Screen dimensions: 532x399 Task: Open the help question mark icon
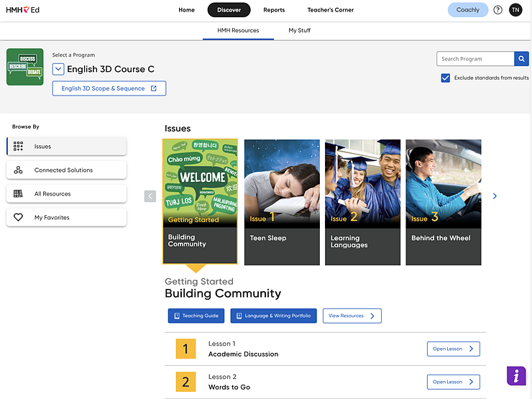(497, 10)
